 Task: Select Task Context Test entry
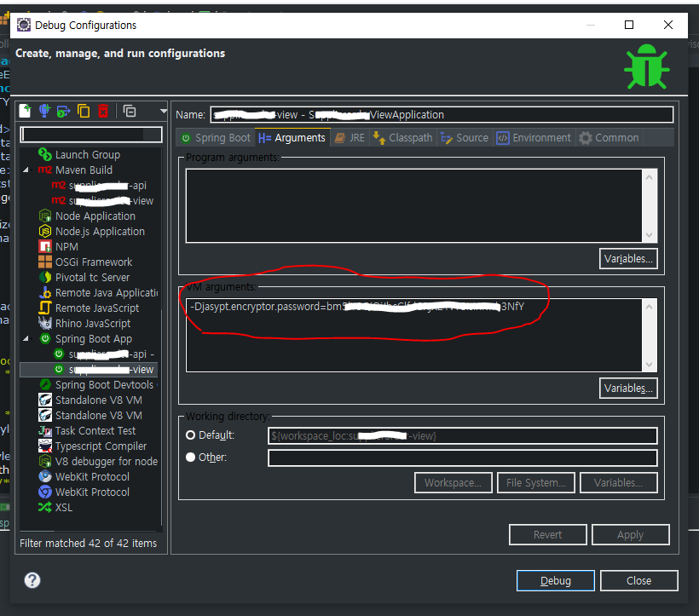[x=95, y=431]
